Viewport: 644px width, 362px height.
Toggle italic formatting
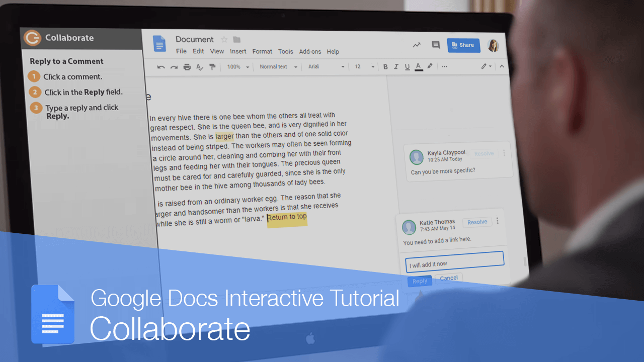(396, 66)
